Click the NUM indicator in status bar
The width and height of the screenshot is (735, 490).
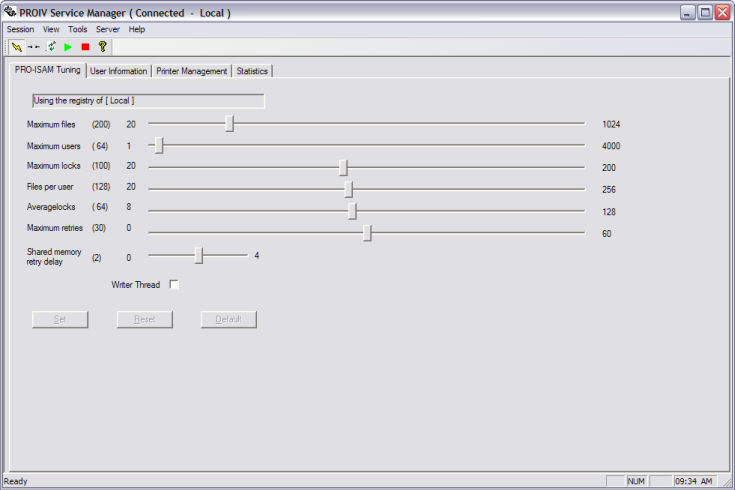pyautogui.click(x=636, y=481)
